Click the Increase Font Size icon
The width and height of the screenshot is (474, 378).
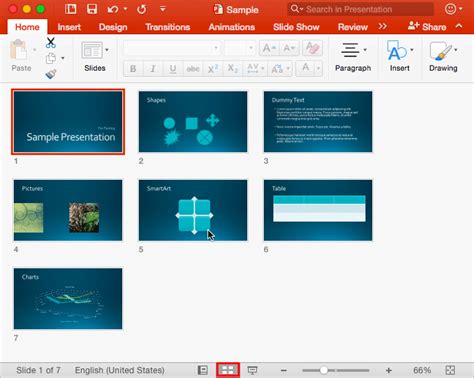pyautogui.click(x=269, y=48)
